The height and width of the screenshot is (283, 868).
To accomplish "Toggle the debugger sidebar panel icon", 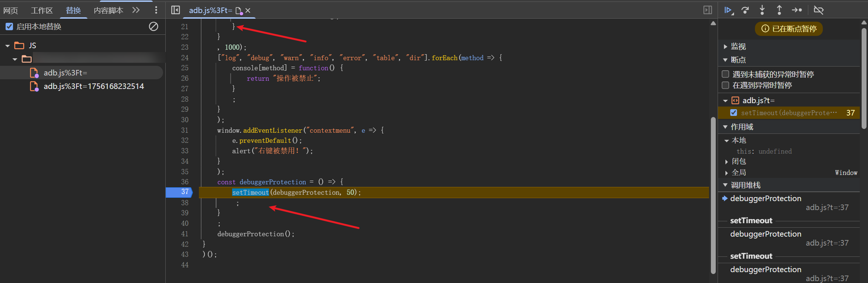I will point(707,10).
